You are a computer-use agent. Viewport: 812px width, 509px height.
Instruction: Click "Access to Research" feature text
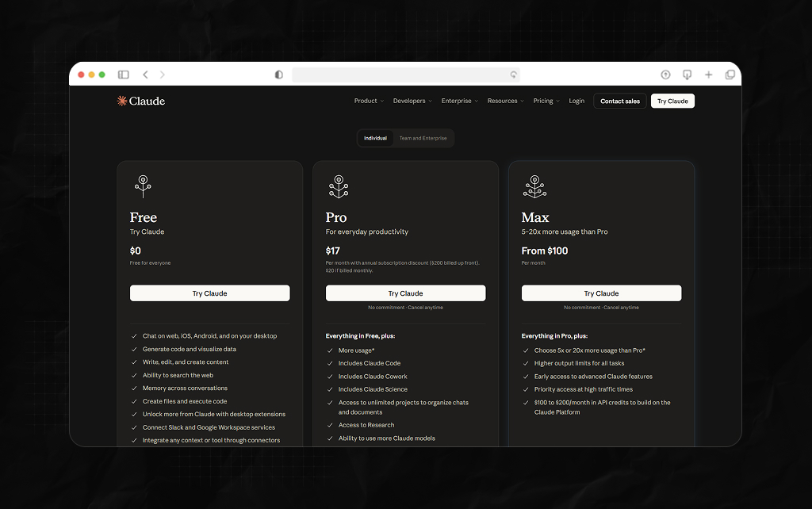point(366,425)
